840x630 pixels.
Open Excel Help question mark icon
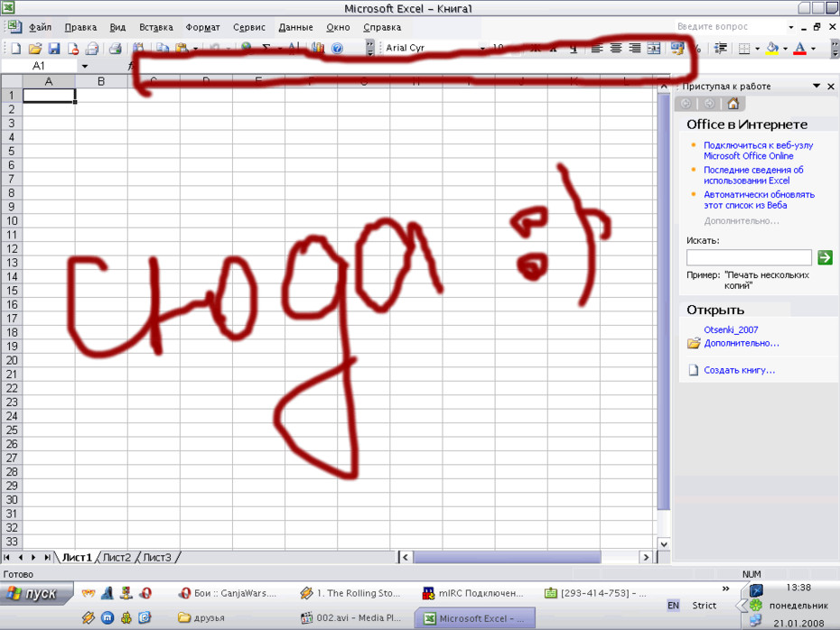[x=337, y=49]
